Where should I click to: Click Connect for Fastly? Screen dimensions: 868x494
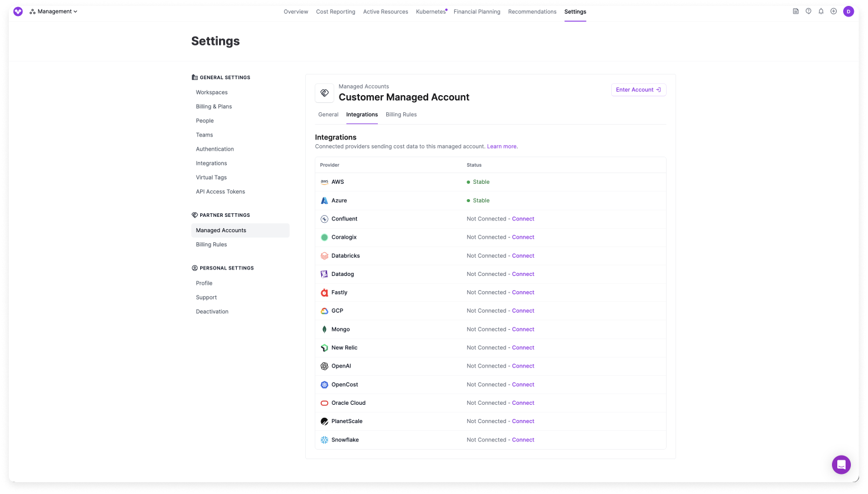(x=523, y=292)
